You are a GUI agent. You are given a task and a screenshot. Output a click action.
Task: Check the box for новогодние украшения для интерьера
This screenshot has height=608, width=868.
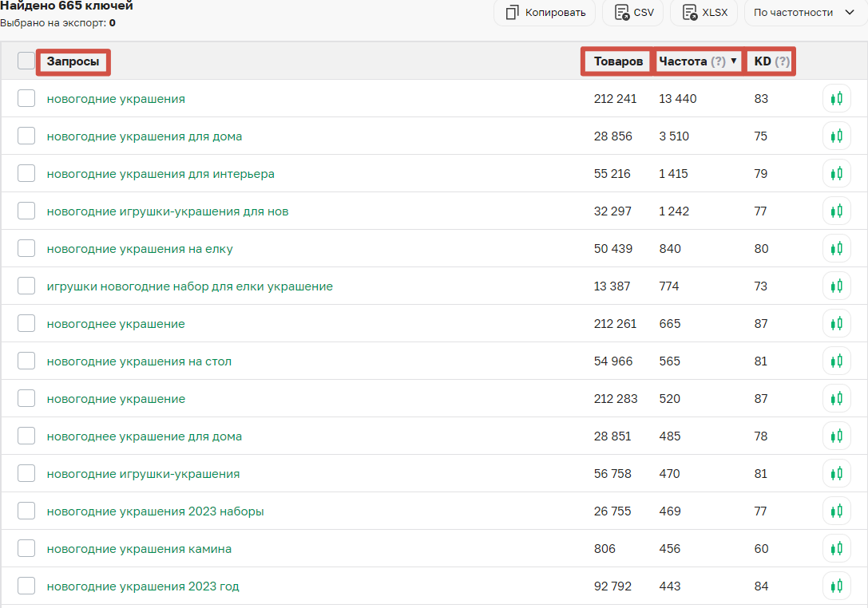click(26, 173)
